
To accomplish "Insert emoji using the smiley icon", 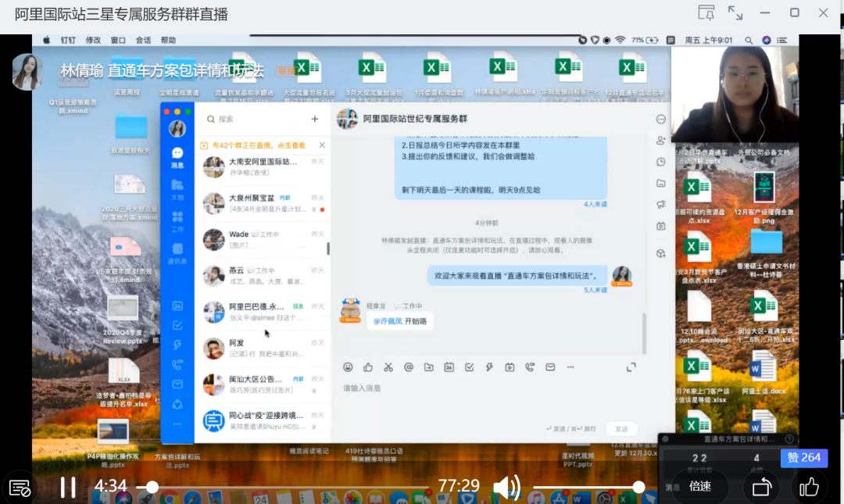I will click(x=348, y=367).
